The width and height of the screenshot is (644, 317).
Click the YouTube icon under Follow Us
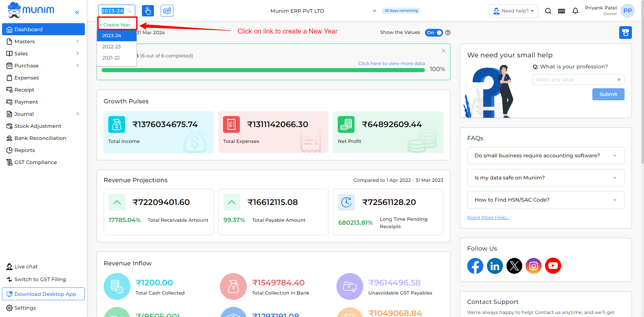point(553,266)
